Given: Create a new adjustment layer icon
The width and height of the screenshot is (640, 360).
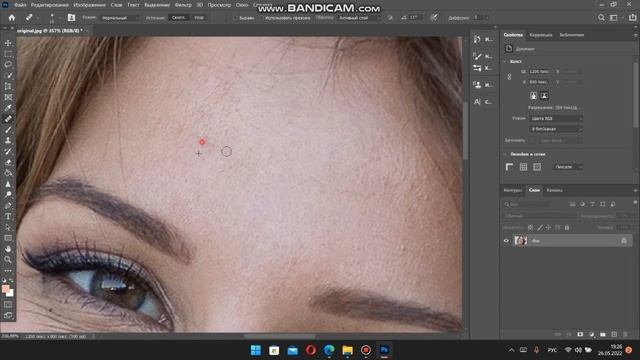Looking at the screenshot, I should (x=591, y=334).
